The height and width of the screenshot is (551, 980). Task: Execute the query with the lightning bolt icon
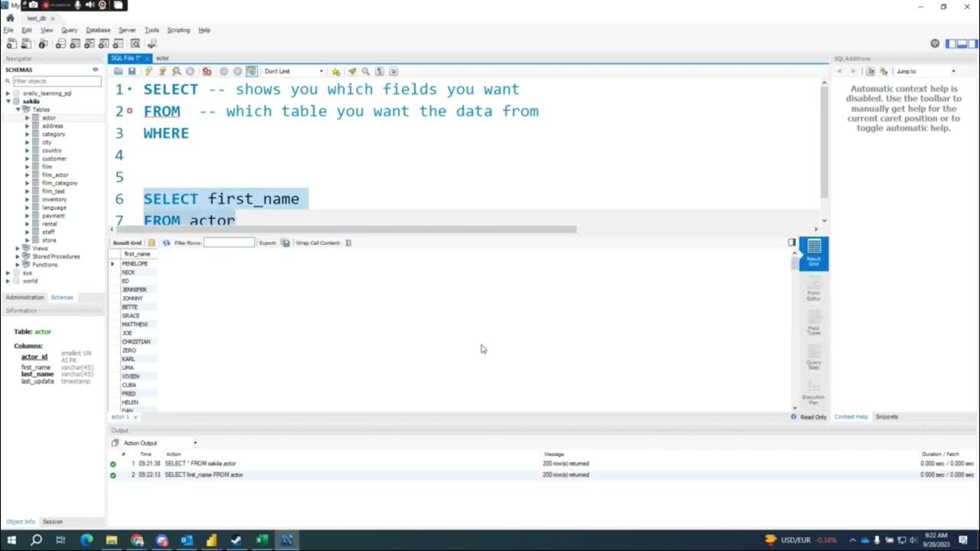(149, 71)
